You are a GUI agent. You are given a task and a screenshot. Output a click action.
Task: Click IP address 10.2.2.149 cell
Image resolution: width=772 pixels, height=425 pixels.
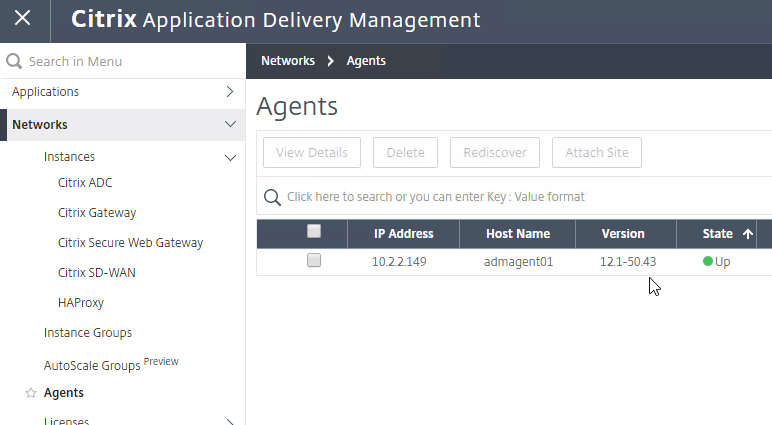pyautogui.click(x=399, y=262)
